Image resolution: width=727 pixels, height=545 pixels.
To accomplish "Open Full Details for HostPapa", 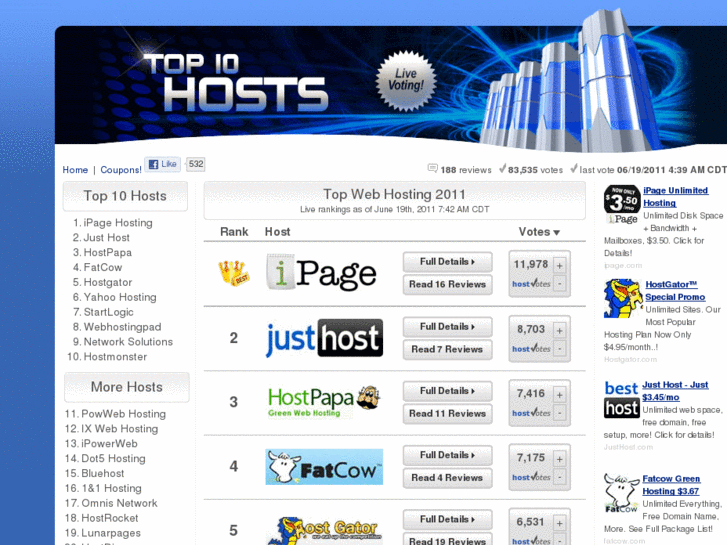I will [x=447, y=391].
